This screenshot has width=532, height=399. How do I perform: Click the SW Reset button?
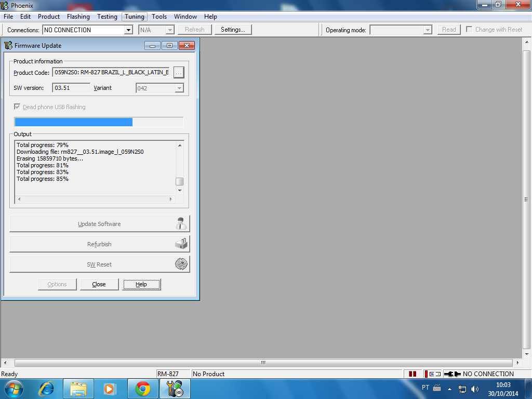(x=99, y=264)
